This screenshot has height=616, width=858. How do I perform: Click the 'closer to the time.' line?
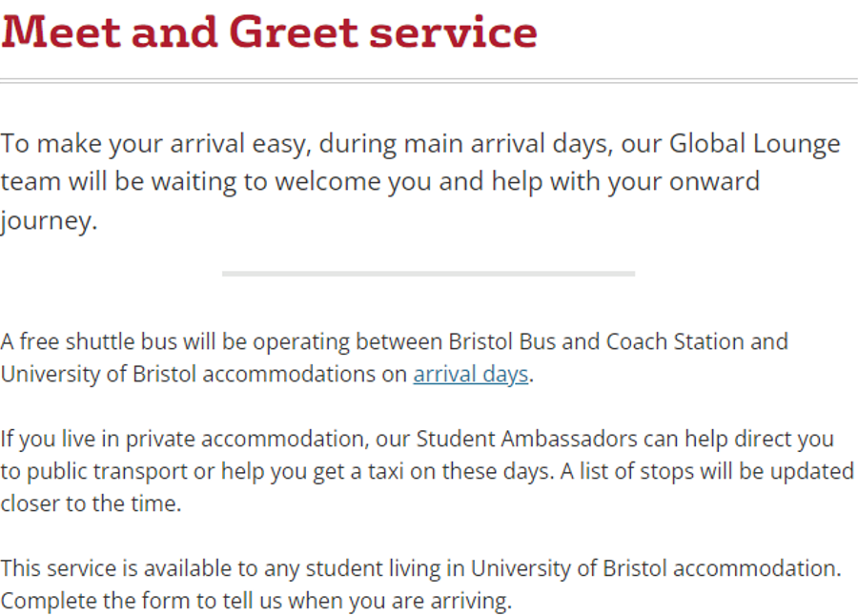point(91,503)
